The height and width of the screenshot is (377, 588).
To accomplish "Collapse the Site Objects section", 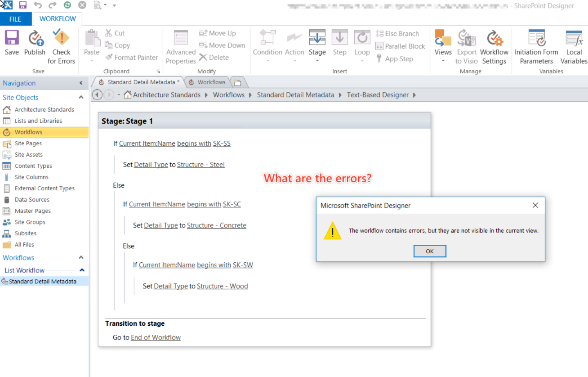I will point(81,97).
